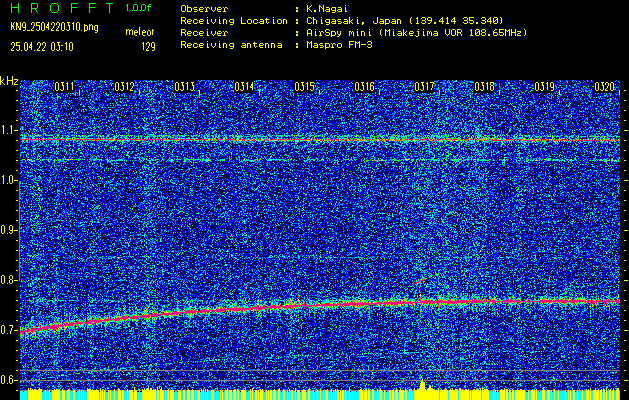Click the 1.0 frequency axis label
The width and height of the screenshot is (629, 400).
coord(8,181)
